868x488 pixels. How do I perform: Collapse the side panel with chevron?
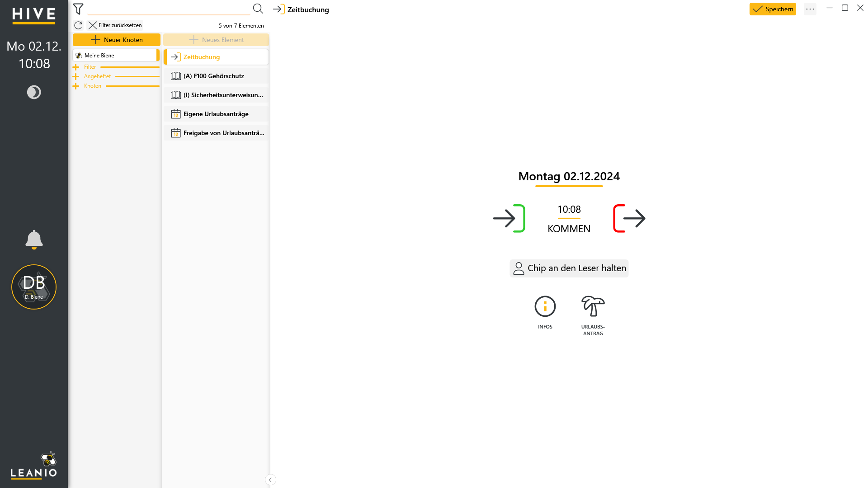coord(270,480)
